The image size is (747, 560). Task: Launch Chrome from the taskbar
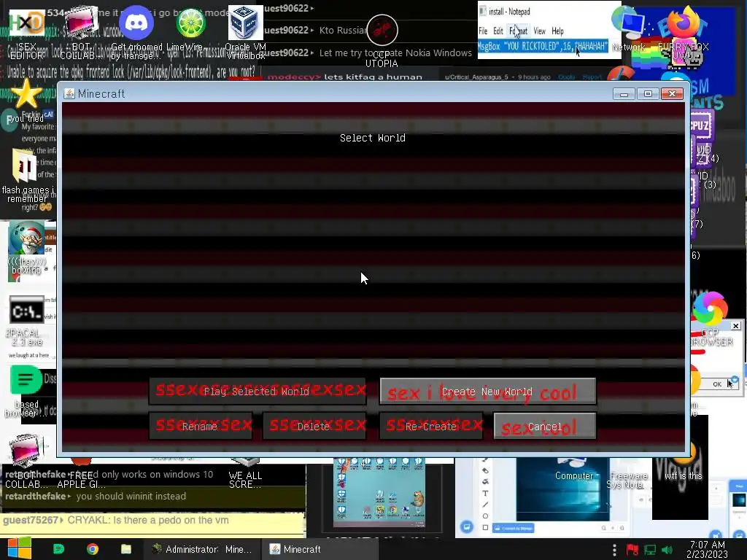93,549
